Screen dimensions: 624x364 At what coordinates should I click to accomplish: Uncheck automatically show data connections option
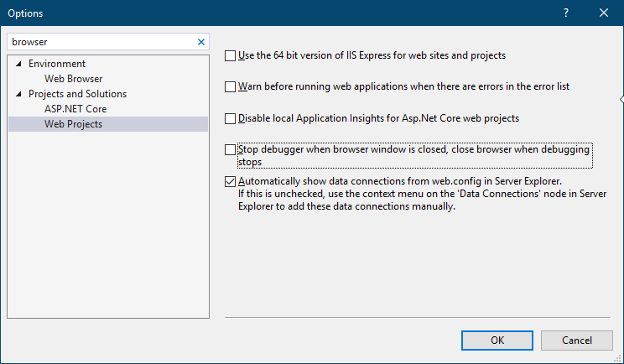[231, 181]
